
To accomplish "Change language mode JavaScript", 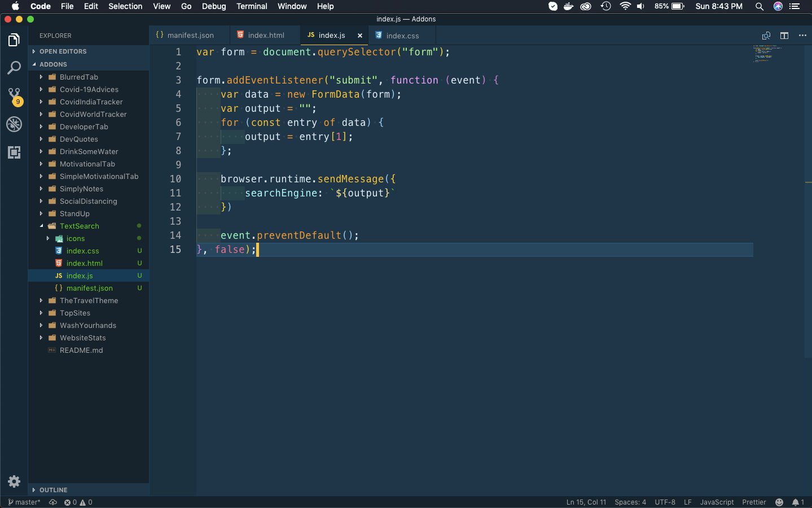I will click(717, 502).
